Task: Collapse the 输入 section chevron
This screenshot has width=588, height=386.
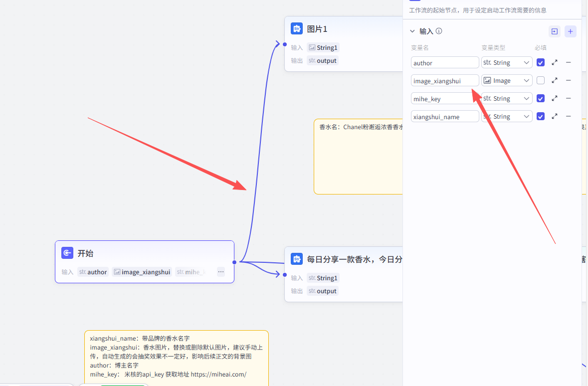Action: [x=412, y=31]
